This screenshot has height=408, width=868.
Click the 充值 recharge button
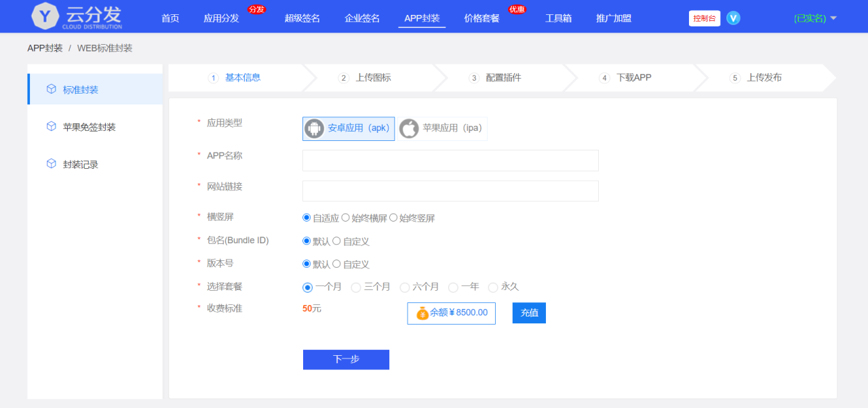click(528, 313)
